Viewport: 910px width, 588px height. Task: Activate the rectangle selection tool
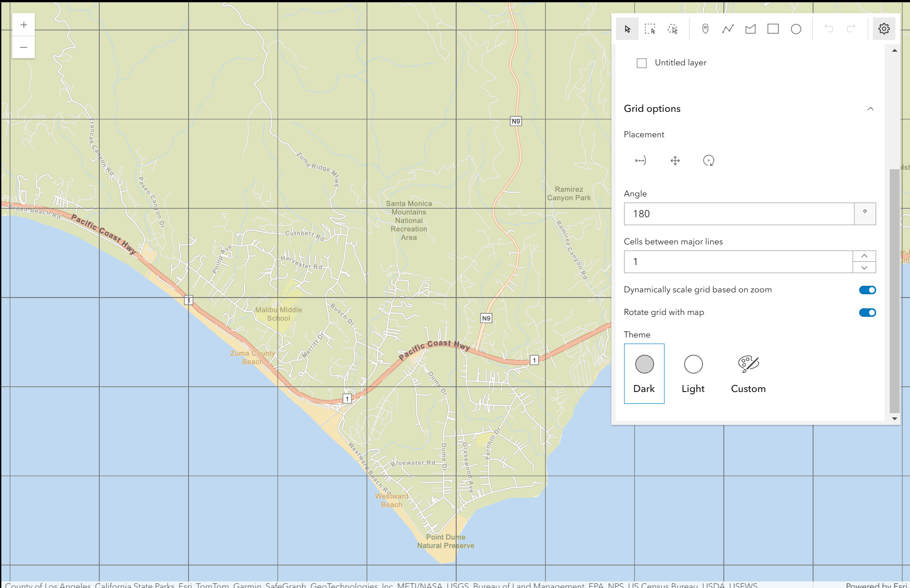click(649, 29)
